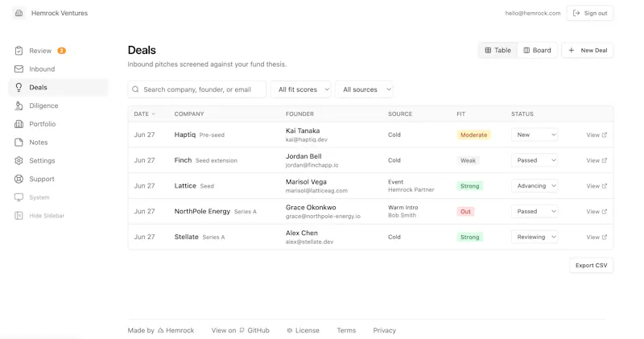Click the Inbound envelope icon
Screen dimensions: 644x339
19,69
